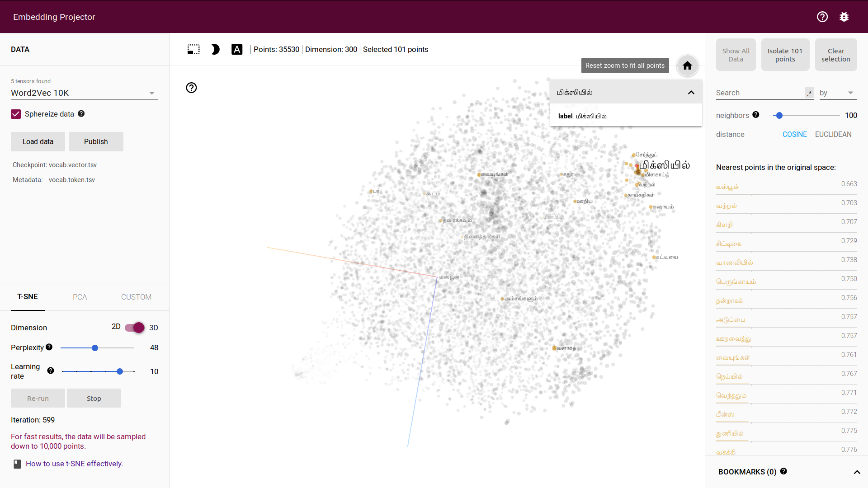This screenshot has width=868, height=488.
Task: Switch to the PCA tab
Action: pyautogui.click(x=80, y=297)
